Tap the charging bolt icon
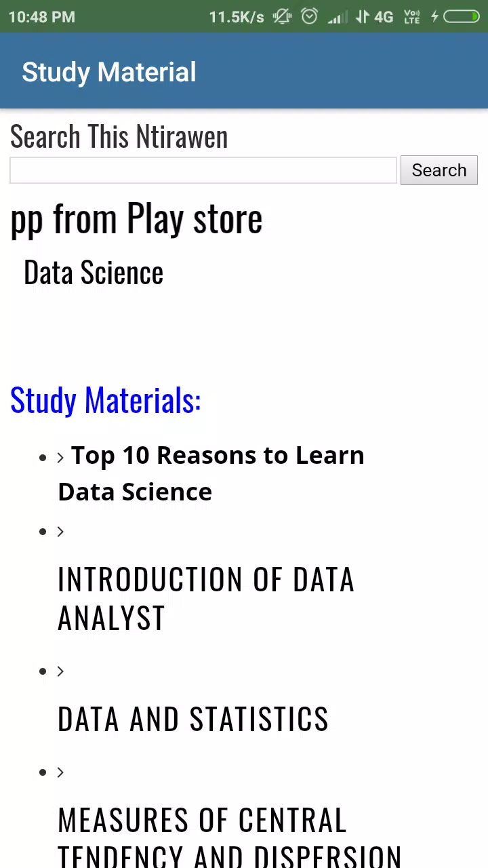The image size is (488, 868). (434, 17)
